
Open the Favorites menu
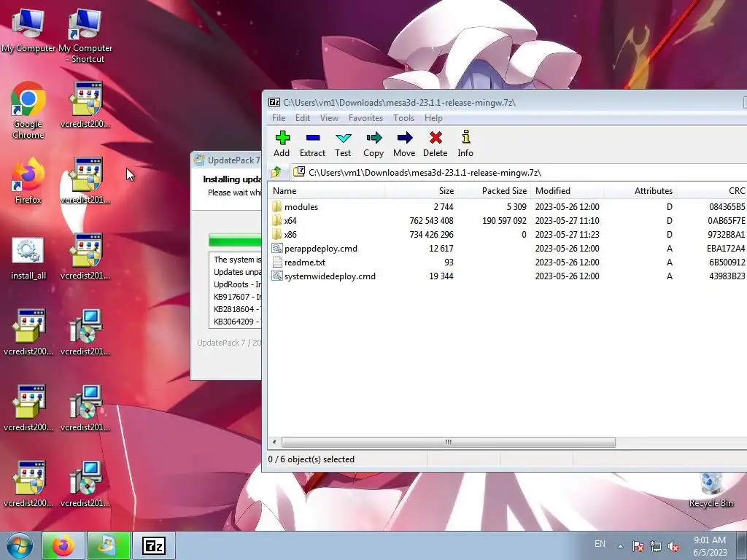coord(366,118)
